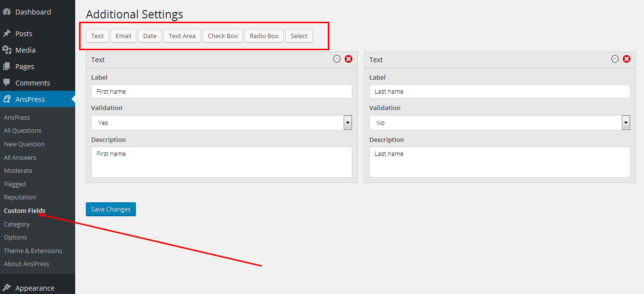This screenshot has height=294, width=644.
Task: Open Category submenu item
Action: click(x=17, y=224)
